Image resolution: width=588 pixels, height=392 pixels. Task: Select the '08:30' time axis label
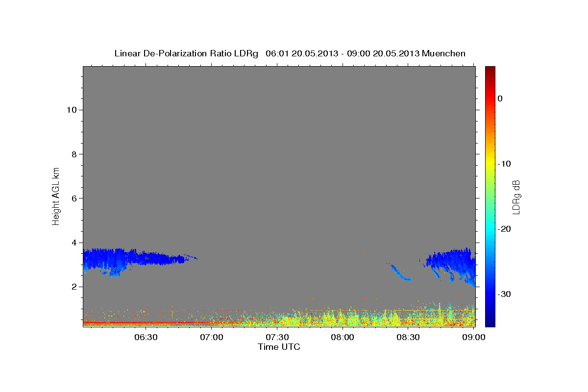pyautogui.click(x=408, y=337)
